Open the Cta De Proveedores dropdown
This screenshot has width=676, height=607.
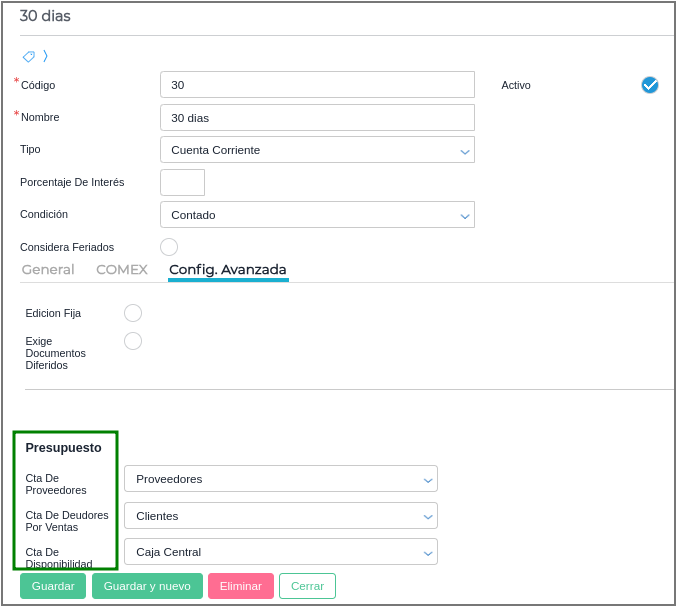click(x=281, y=479)
